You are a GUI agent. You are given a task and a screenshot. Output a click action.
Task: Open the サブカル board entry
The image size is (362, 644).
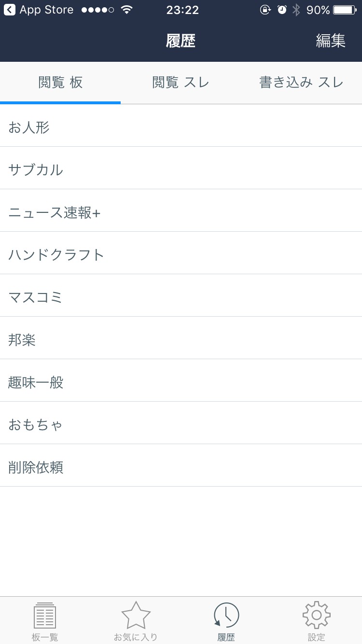(x=181, y=170)
